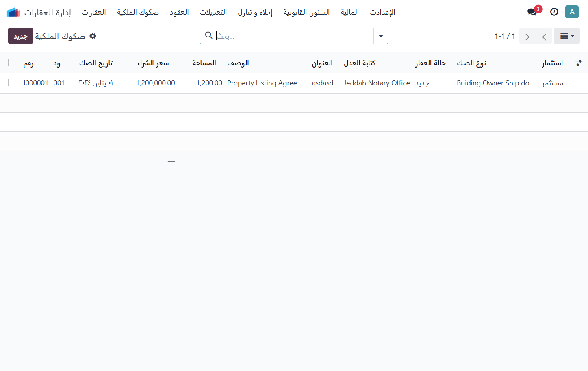Viewport: 588px width, 371px height.
Task: Click the إدارة العقارات app title
Action: coord(48,12)
